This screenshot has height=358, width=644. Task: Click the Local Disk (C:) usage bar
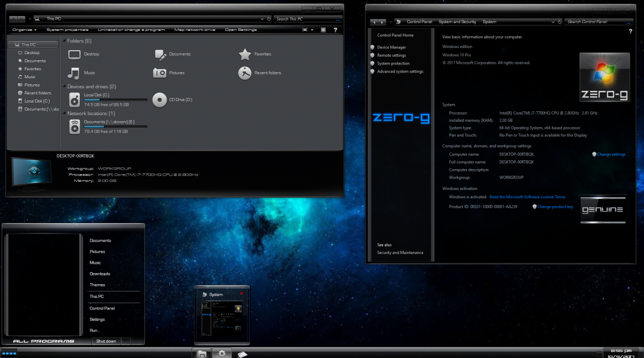click(x=116, y=100)
